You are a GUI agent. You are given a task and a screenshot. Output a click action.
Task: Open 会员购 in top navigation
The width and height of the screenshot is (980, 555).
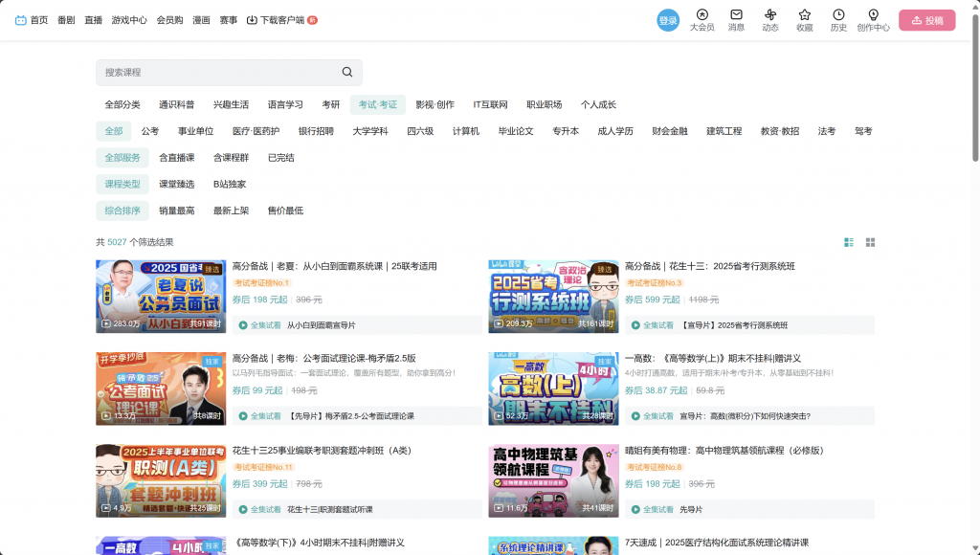170,20
